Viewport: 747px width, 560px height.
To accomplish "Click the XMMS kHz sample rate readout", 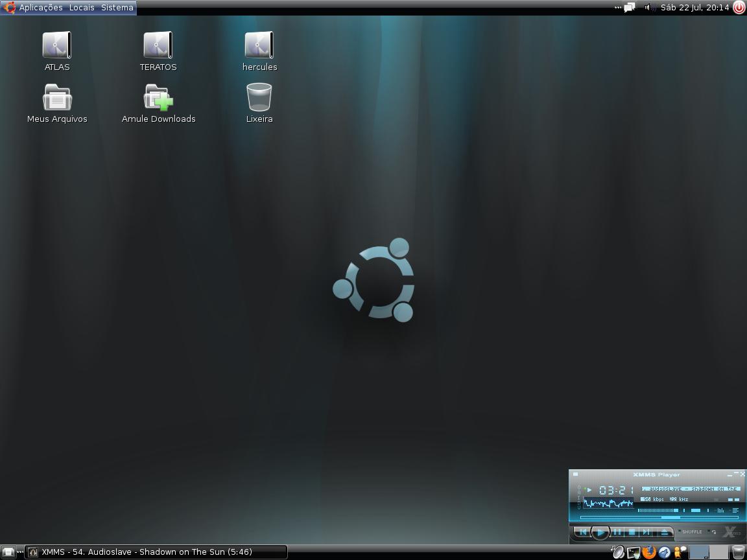I will pyautogui.click(x=679, y=499).
